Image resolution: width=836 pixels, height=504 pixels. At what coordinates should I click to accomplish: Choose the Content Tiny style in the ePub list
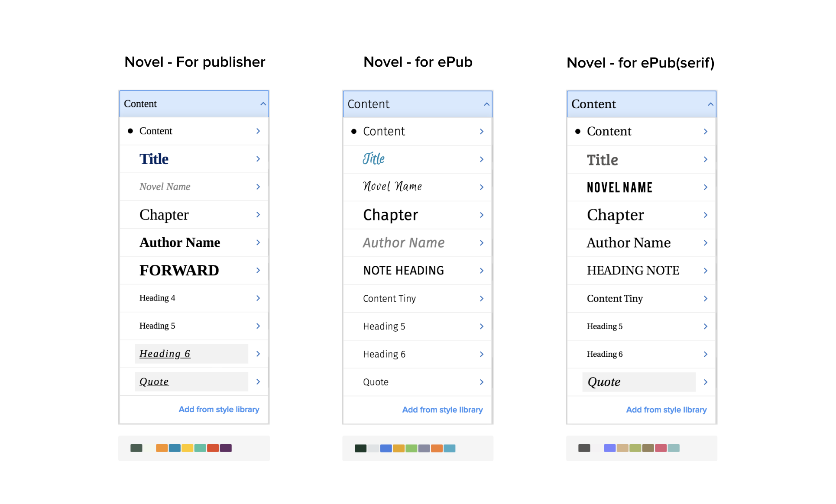[389, 298]
